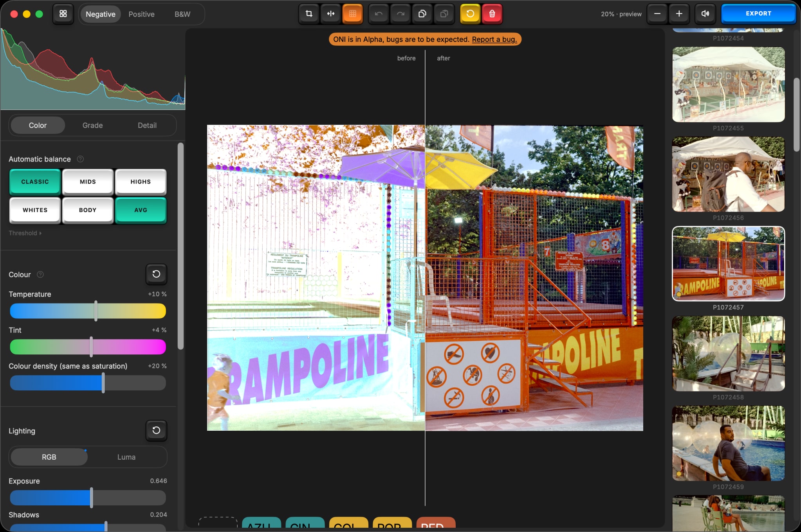This screenshot has height=532, width=801.
Task: Toggle the MIDS balance button
Action: click(88, 182)
